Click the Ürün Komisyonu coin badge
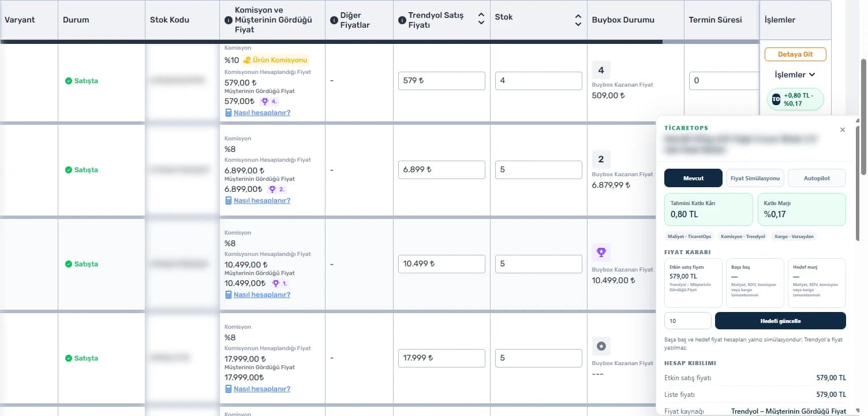Screen dimensions: 868x416 tap(276, 60)
